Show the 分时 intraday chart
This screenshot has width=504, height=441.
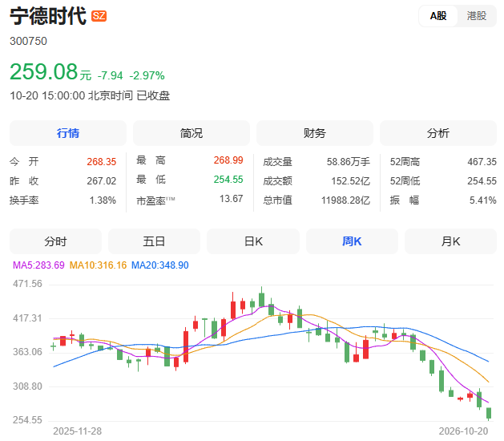pos(55,241)
